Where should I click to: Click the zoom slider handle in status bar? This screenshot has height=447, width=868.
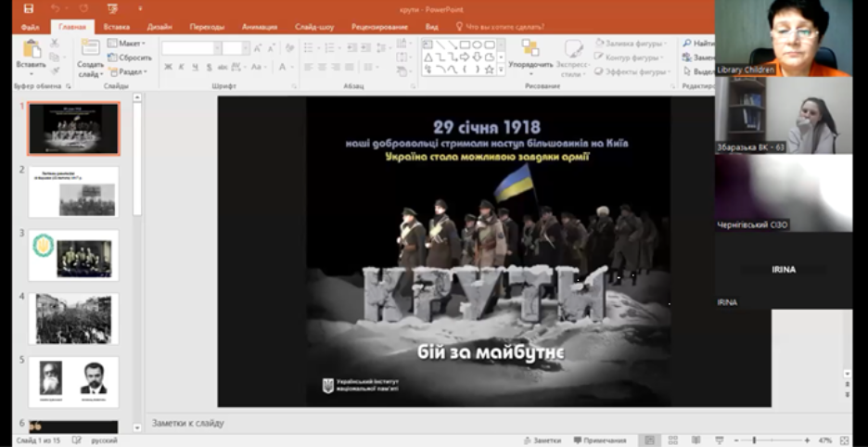pyautogui.click(x=755, y=441)
